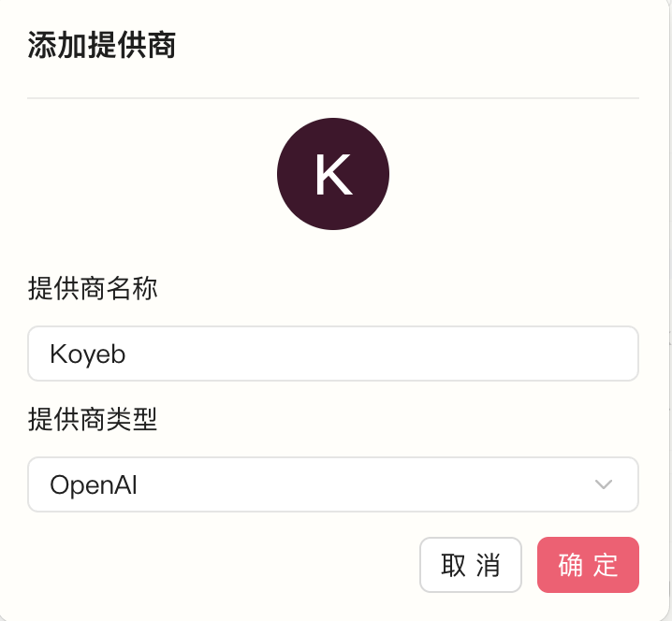Expand the provider type combo box
Image resolution: width=672 pixels, height=621 pixels.
coord(374,484)
